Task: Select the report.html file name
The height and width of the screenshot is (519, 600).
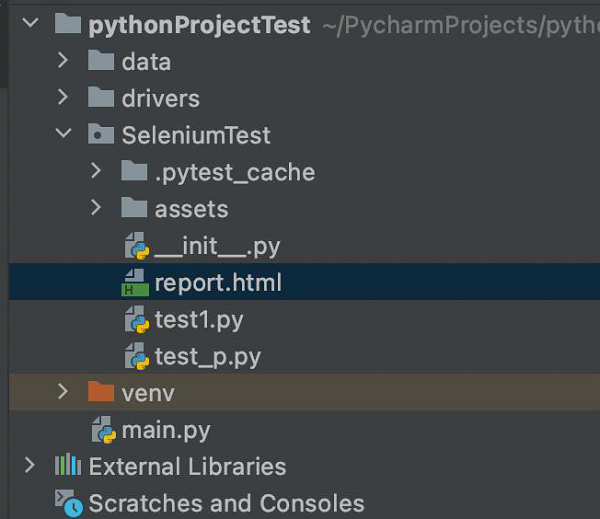Action: (x=218, y=283)
